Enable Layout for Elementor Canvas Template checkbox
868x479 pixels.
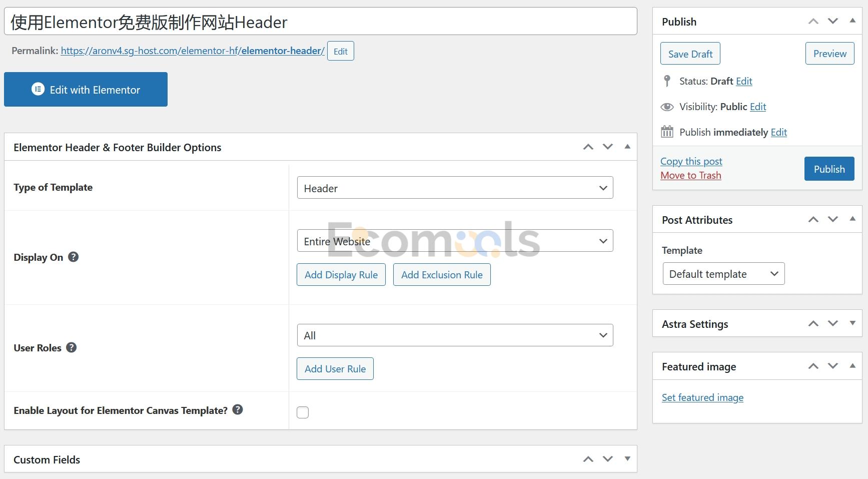pos(303,412)
